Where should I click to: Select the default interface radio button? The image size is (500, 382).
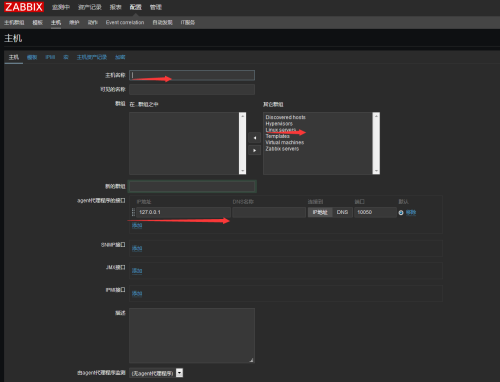tap(401, 213)
